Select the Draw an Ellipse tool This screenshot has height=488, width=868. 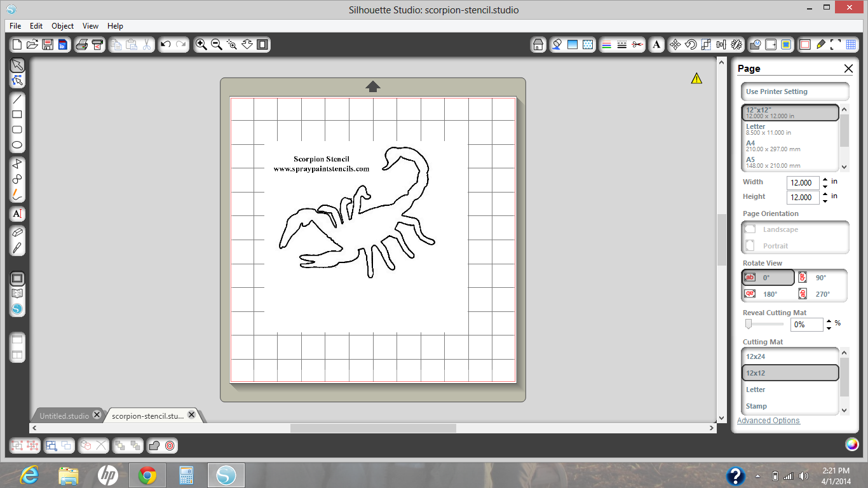pyautogui.click(x=17, y=145)
